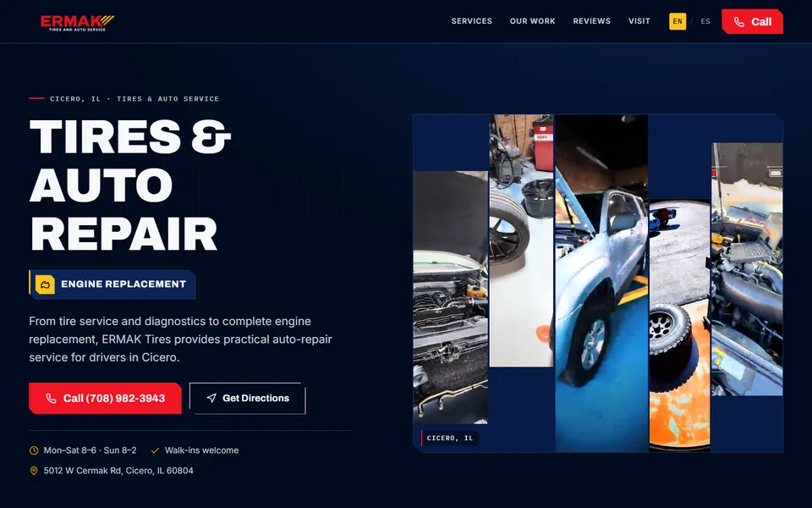Open the engine bay photo strip

[x=451, y=297]
